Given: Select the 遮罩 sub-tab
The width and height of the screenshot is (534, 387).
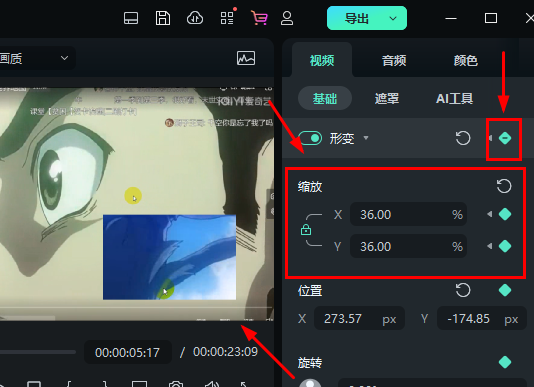Looking at the screenshot, I should coord(387,98).
